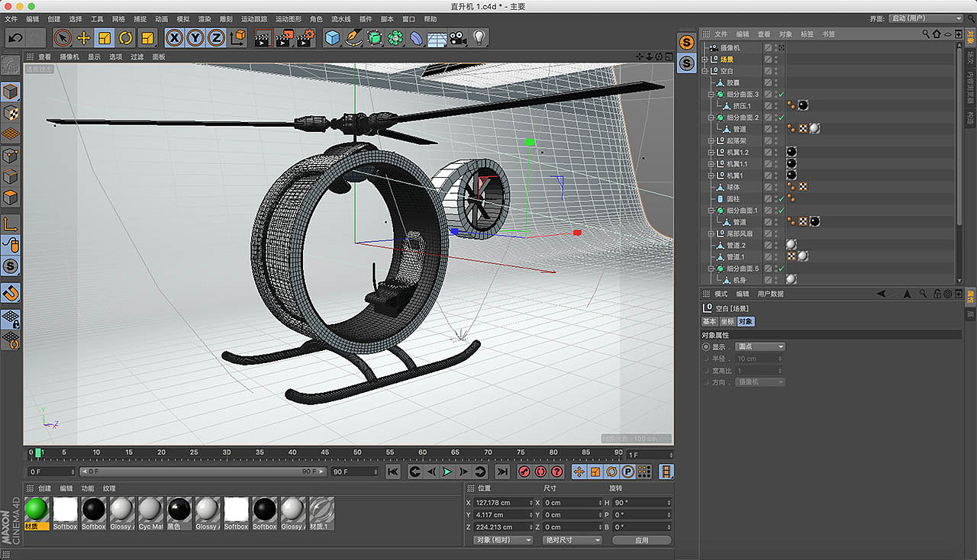Image resolution: width=977 pixels, height=560 pixels.
Task: Disable the 圆柱 green checkmark
Action: pos(782,198)
